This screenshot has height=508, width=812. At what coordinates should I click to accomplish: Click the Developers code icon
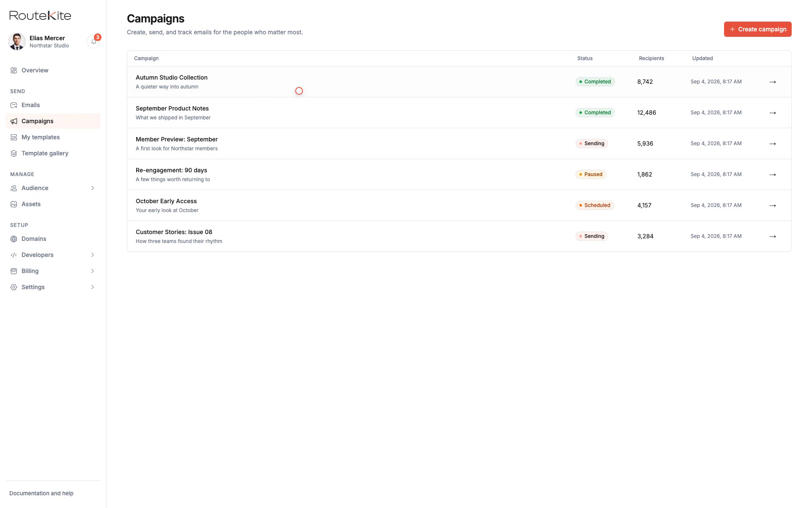coord(14,255)
